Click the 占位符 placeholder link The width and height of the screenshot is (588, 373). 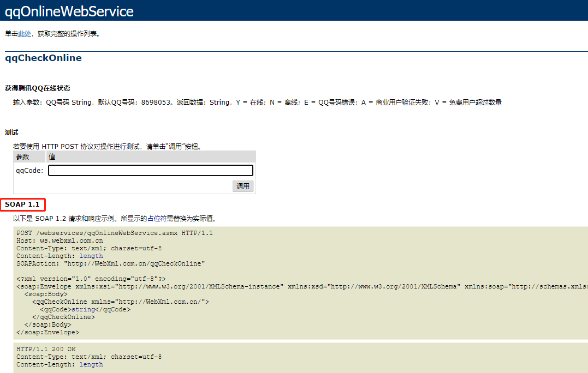pyautogui.click(x=157, y=218)
